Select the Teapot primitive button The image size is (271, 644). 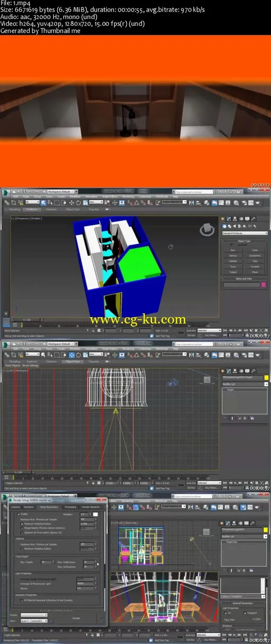pyautogui.click(x=233, y=272)
